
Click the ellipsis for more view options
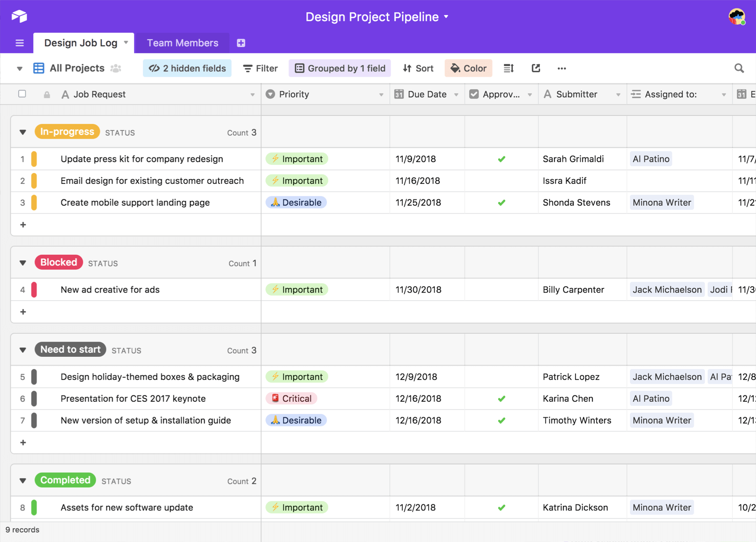click(562, 68)
